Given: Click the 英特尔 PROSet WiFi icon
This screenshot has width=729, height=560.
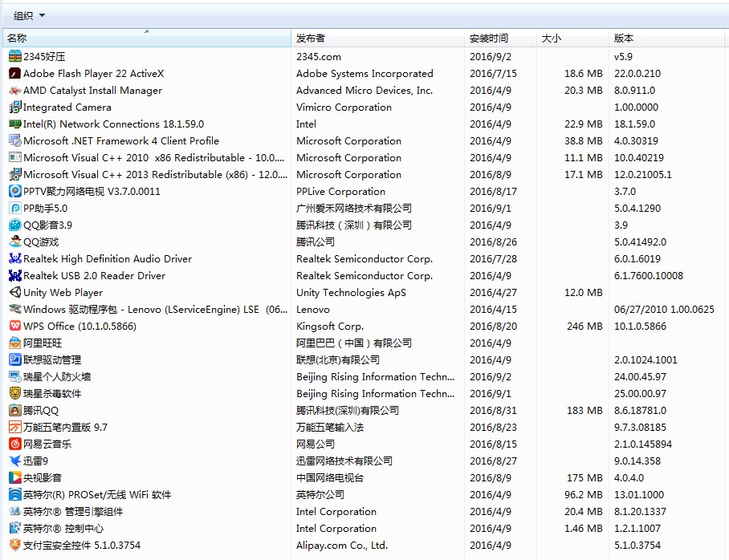Looking at the screenshot, I should point(15,494).
